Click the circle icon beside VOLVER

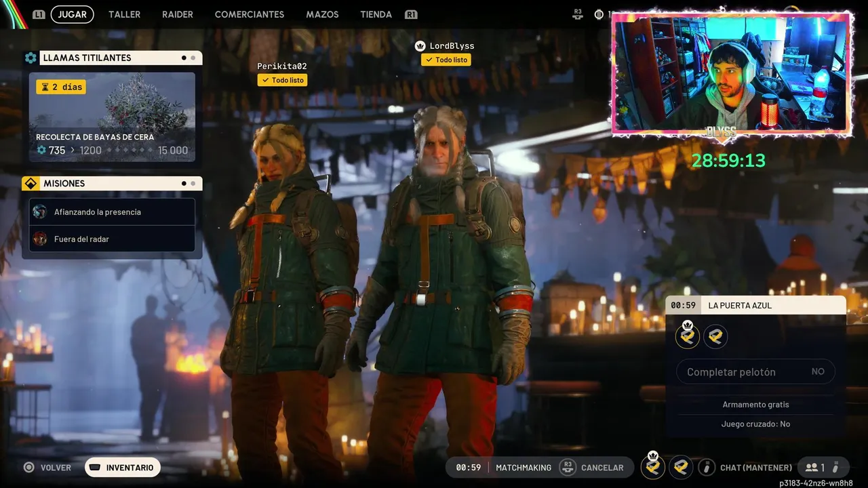click(28, 467)
